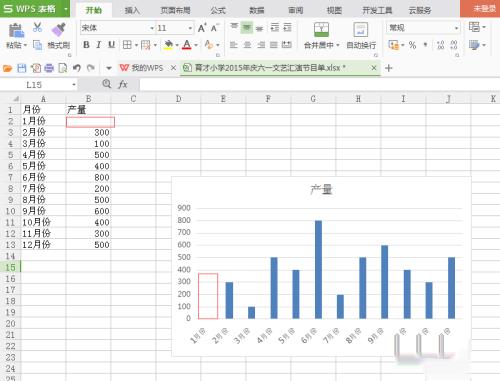Expand the font size dropdown
This screenshot has height=381, width=500.
(190, 28)
